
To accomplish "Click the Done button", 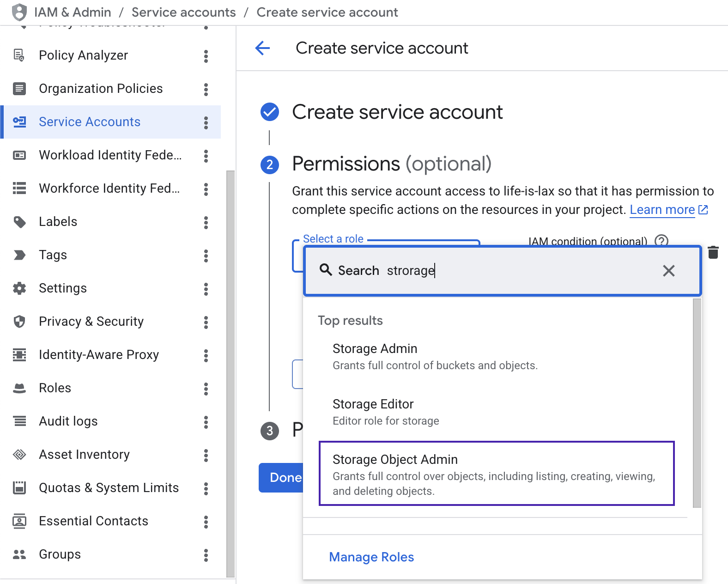I will [281, 478].
